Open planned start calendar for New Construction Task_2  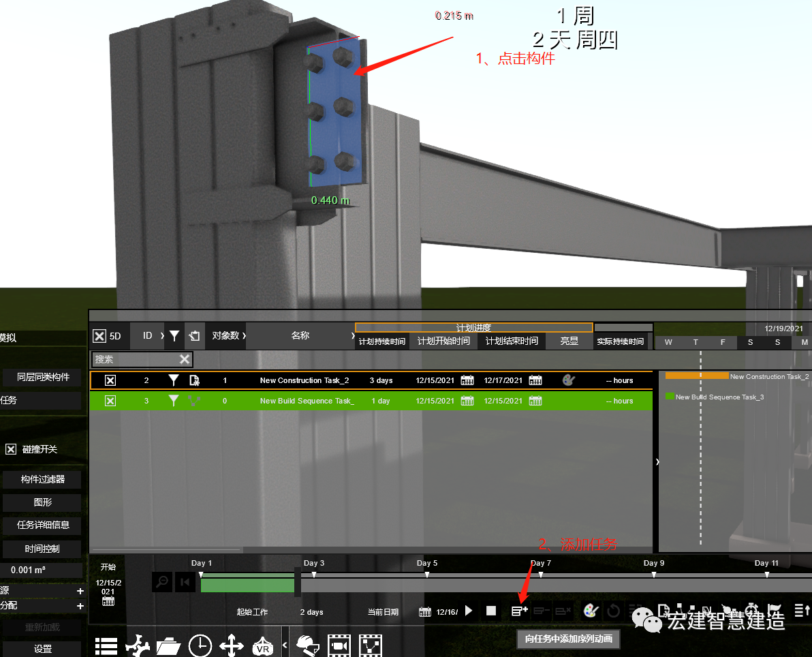click(x=467, y=380)
